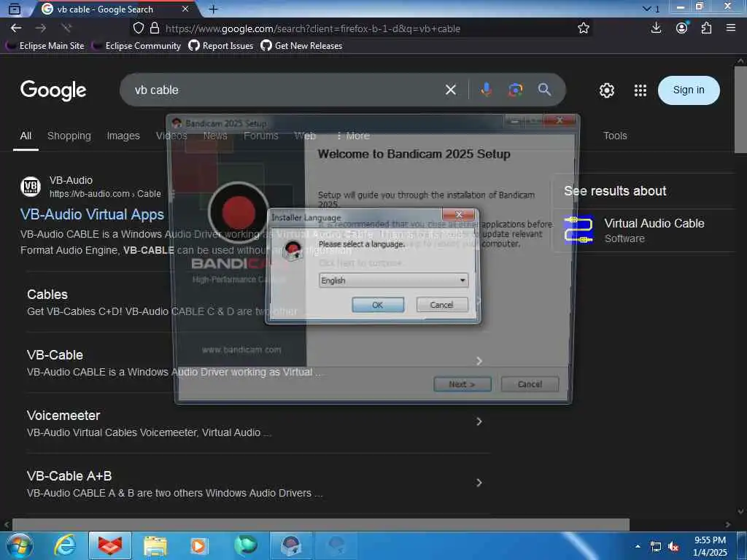Click the tracking protection shield icon
747x560 pixels.
138,28
